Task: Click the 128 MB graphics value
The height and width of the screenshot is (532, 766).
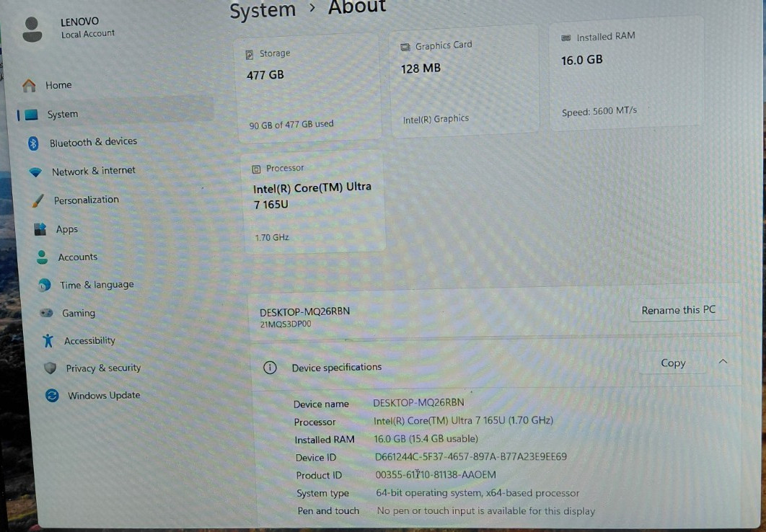Action: [x=421, y=68]
